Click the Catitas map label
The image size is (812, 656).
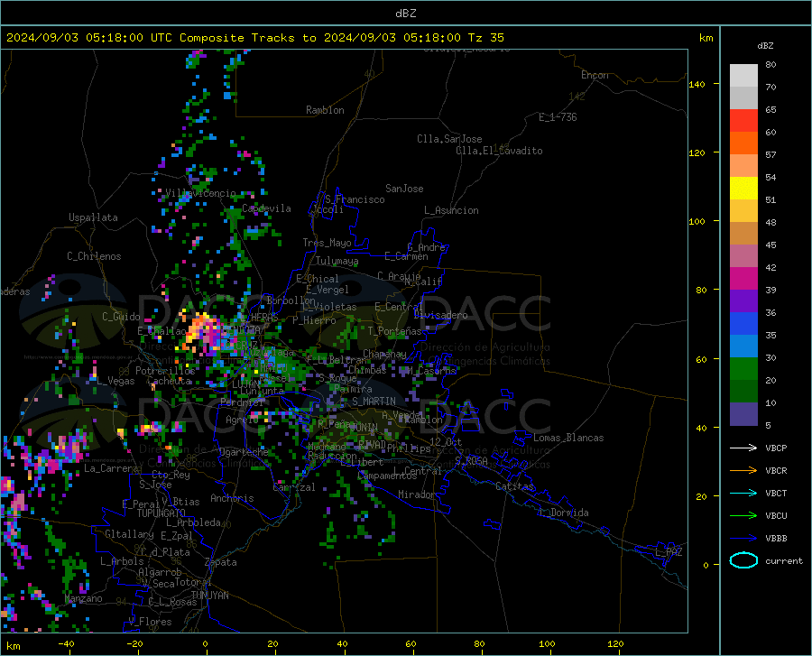[x=514, y=486]
